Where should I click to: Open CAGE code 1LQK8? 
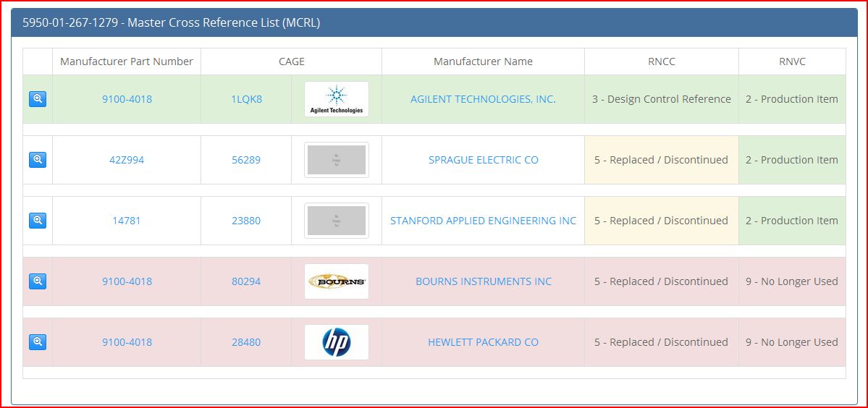(246, 100)
